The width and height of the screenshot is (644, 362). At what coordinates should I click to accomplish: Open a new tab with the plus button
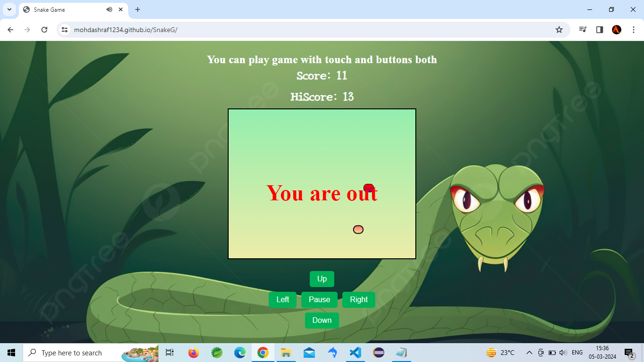tap(137, 9)
